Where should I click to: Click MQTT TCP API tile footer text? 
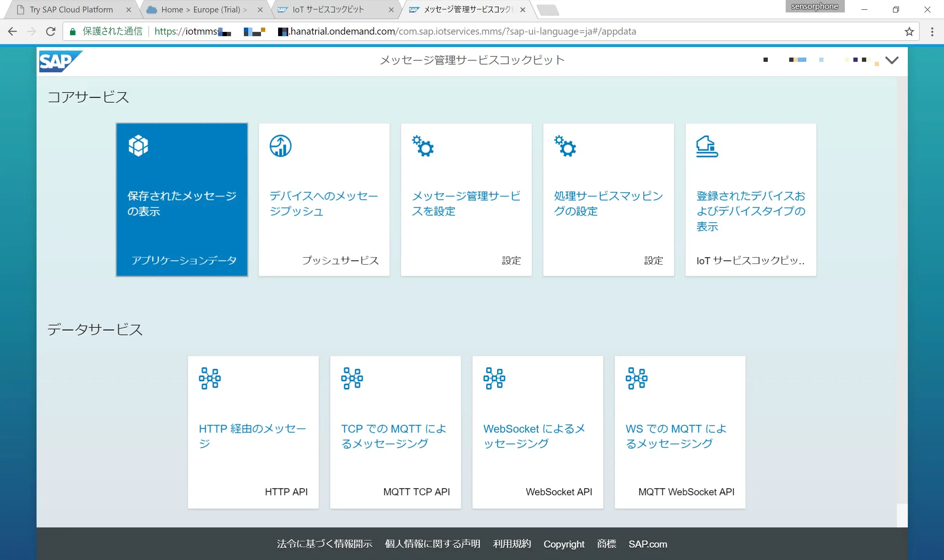tap(416, 492)
